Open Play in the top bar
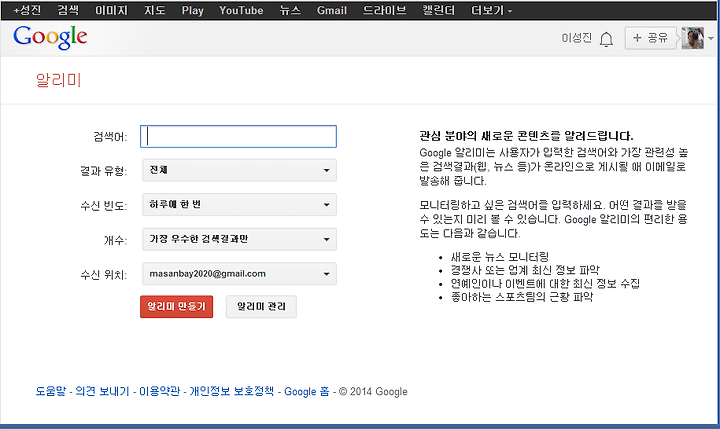 [192, 10]
